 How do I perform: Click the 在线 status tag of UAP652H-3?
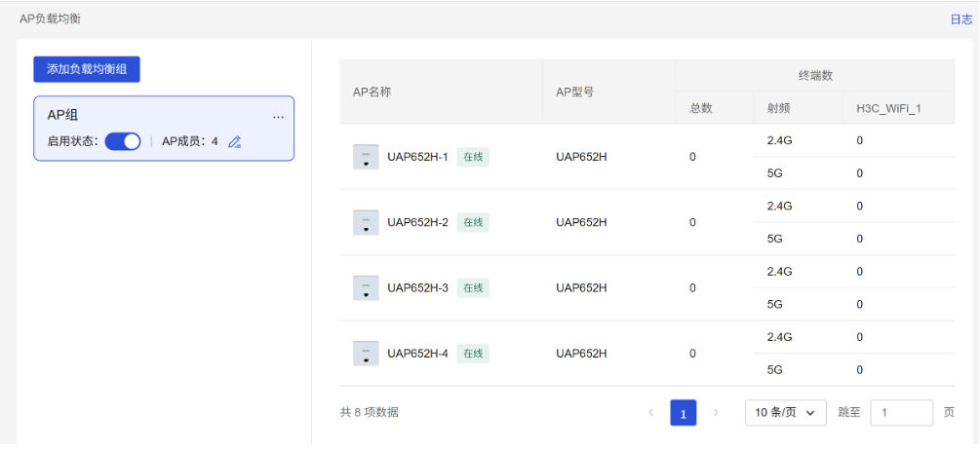[473, 287]
